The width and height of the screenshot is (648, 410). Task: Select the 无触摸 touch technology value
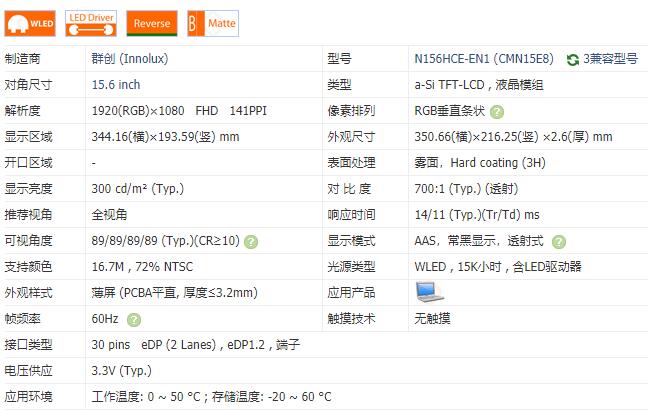click(x=432, y=319)
